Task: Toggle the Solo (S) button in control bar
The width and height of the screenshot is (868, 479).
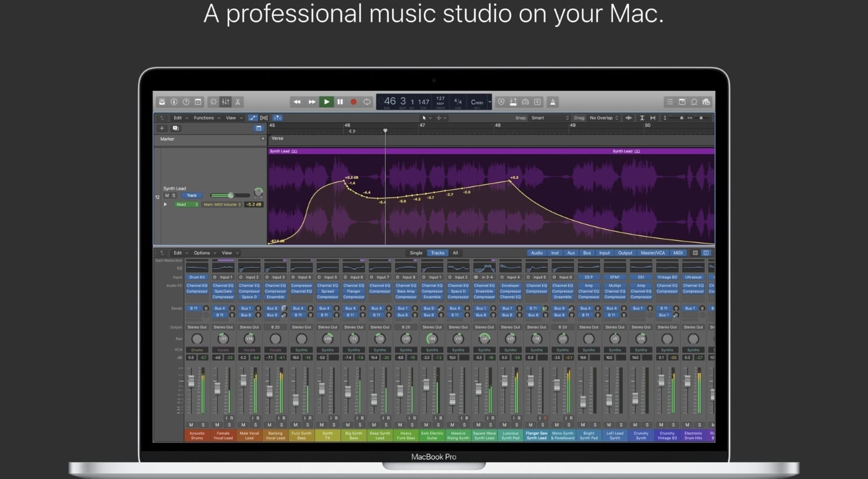Action: pos(538,102)
